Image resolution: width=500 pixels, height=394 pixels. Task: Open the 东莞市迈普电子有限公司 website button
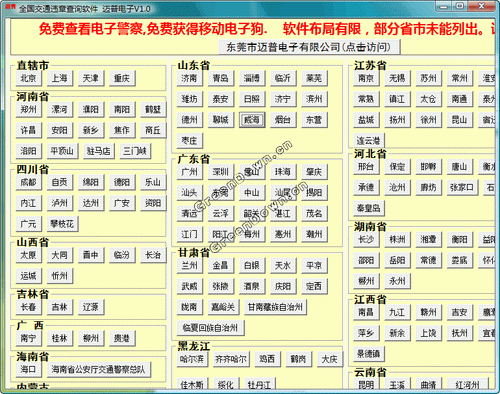pos(309,47)
